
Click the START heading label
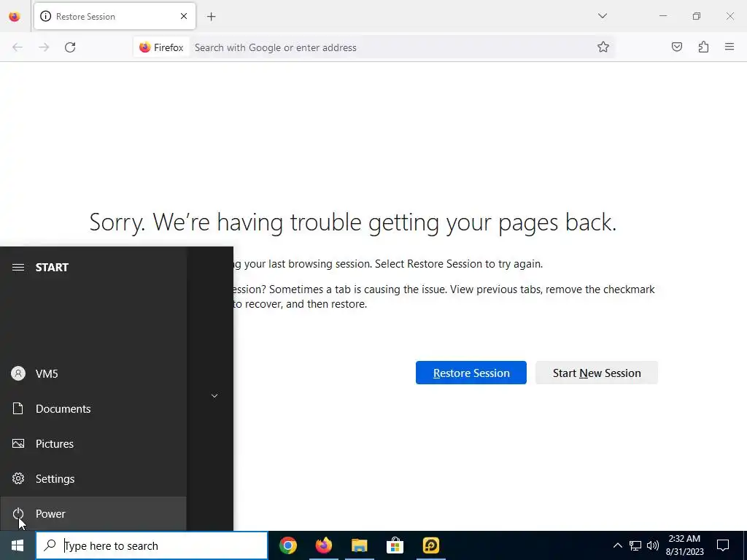coord(52,267)
